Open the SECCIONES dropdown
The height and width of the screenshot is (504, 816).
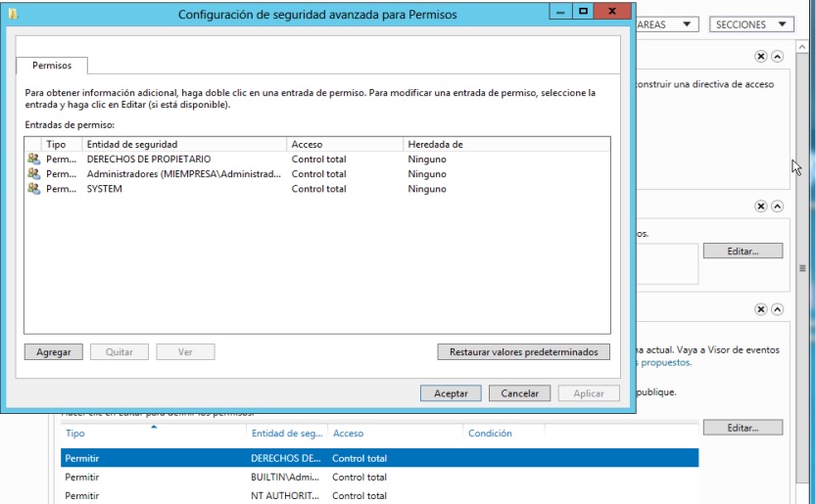click(x=750, y=24)
